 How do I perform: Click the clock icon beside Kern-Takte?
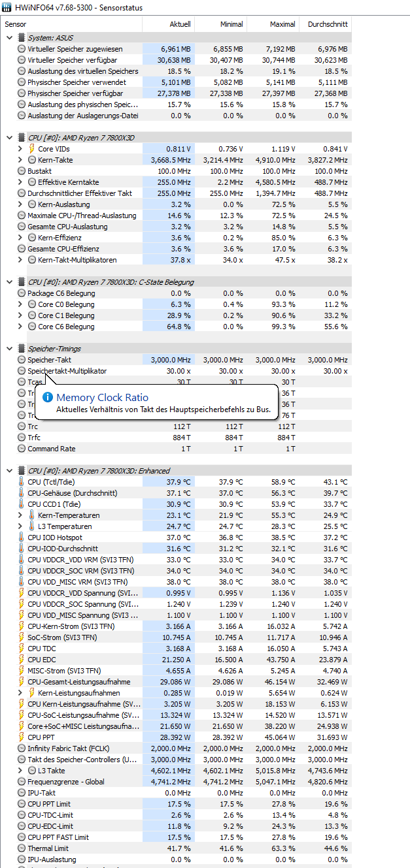tap(32, 160)
